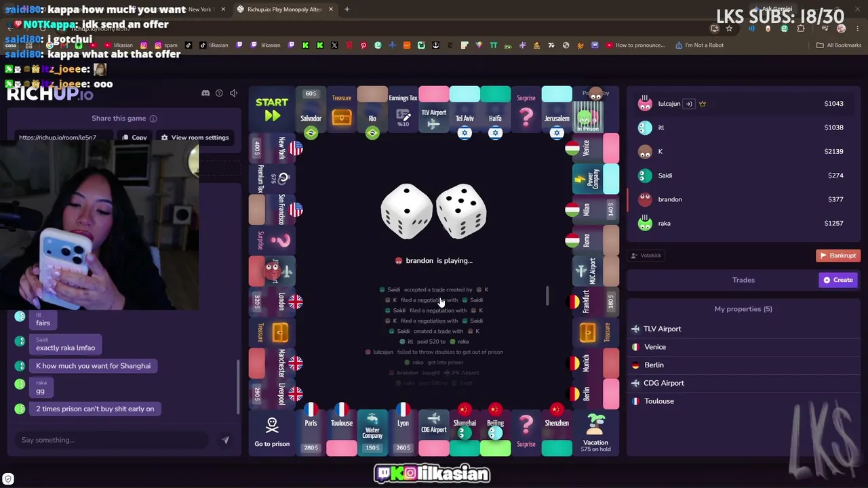Click the Earnings Tax tile
This screenshot has height=488, width=868.
403,109
